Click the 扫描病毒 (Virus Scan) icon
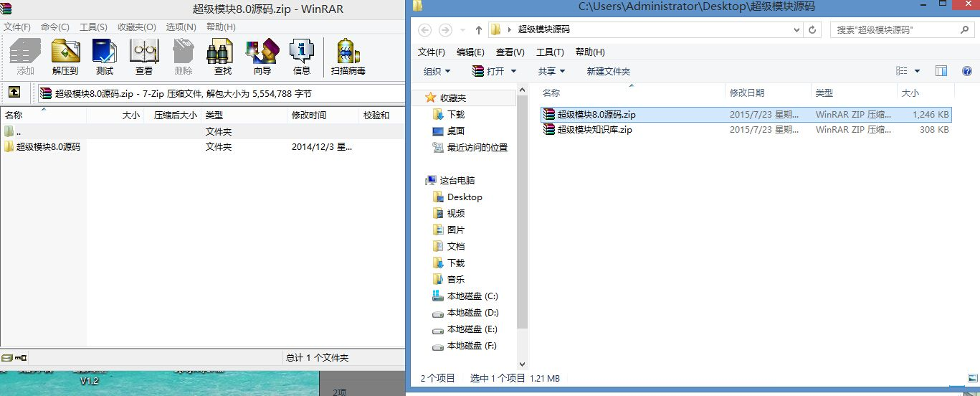 pos(348,57)
